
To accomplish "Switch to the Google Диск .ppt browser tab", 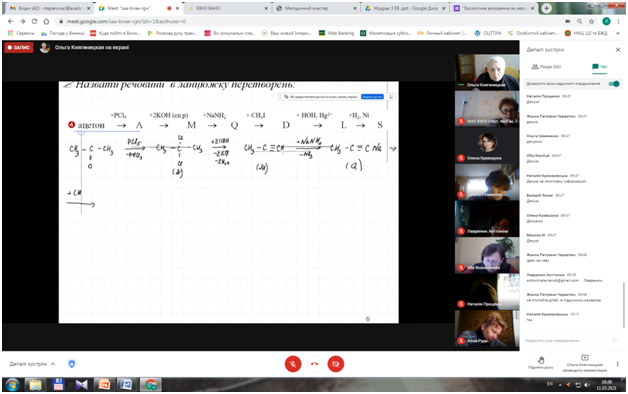I will 405,8.
